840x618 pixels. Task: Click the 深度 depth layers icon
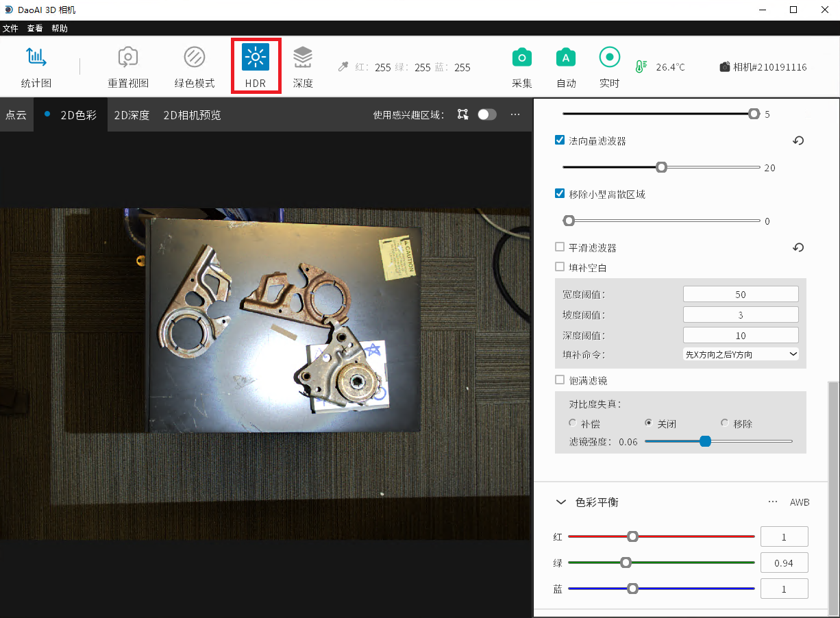click(x=303, y=58)
